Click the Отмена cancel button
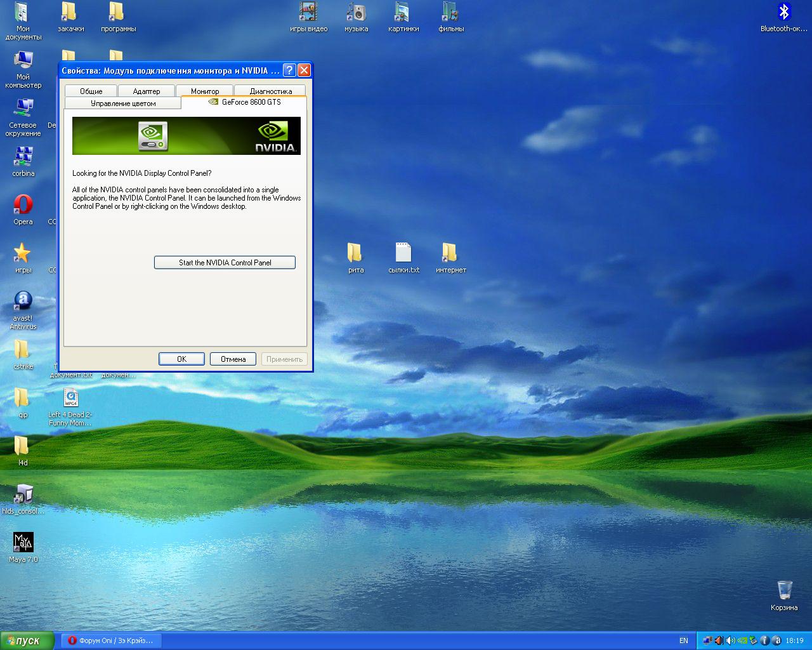Viewport: 812px width, 650px height. pos(233,359)
